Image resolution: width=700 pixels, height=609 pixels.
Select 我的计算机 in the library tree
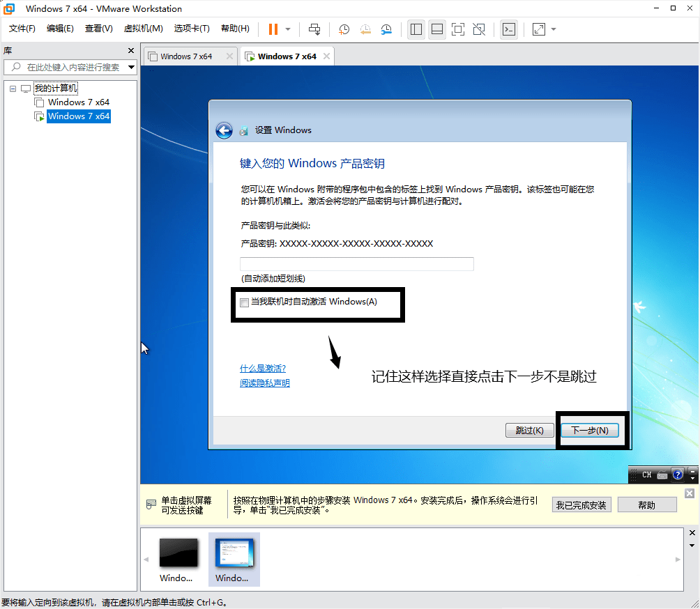pos(56,88)
